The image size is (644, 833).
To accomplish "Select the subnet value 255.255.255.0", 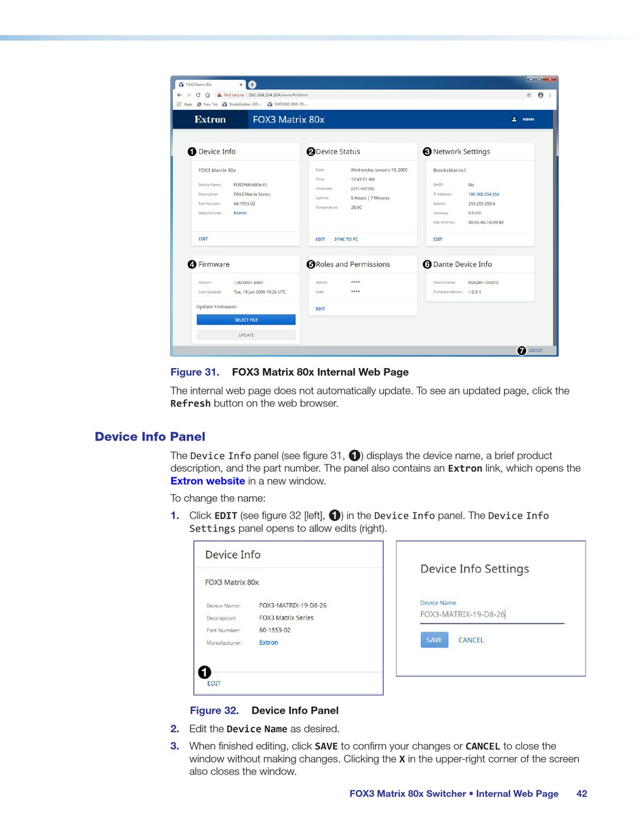I will pos(481,203).
